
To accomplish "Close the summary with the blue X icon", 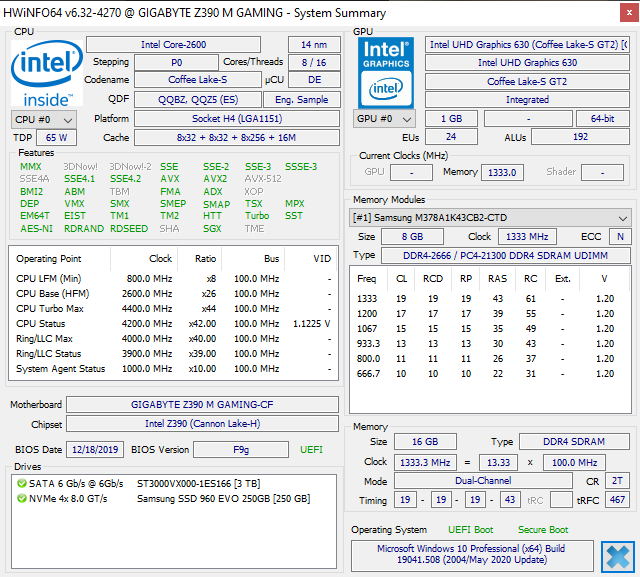I will pos(617,555).
